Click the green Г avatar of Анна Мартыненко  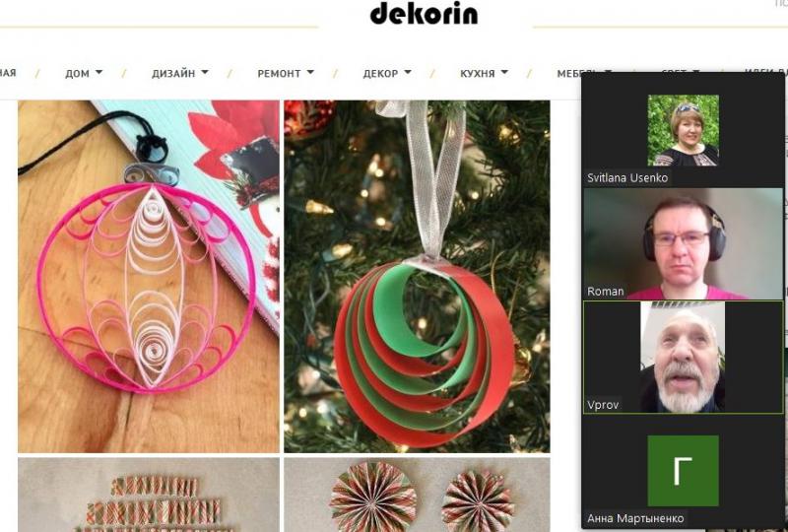683,471
